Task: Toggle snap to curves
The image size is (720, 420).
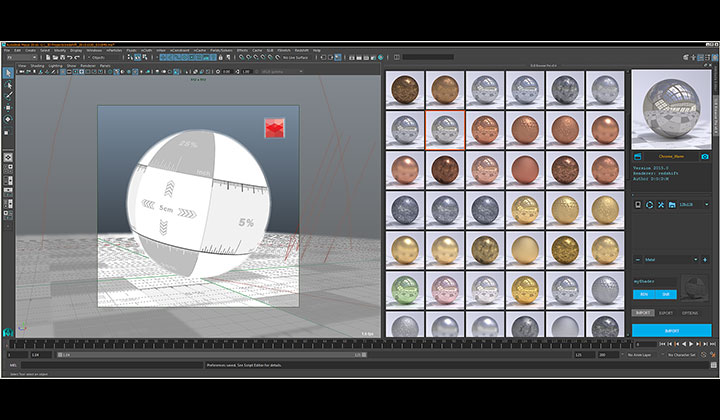Action: click(x=249, y=57)
